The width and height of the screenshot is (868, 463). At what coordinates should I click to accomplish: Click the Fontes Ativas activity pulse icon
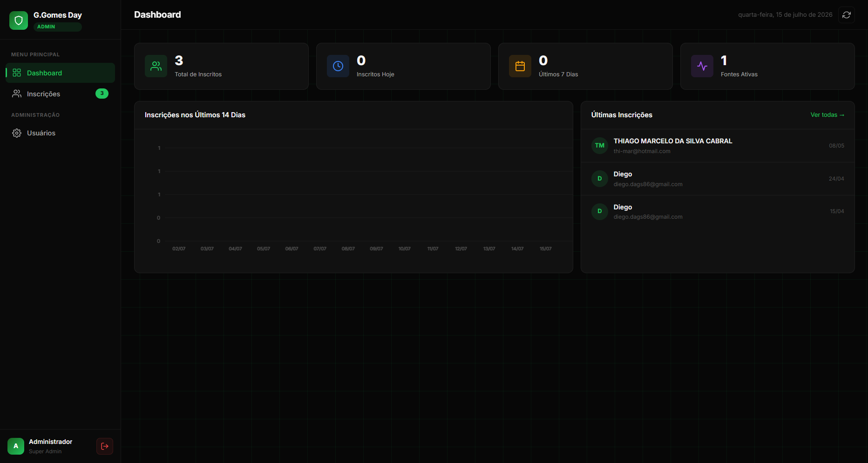pos(702,66)
